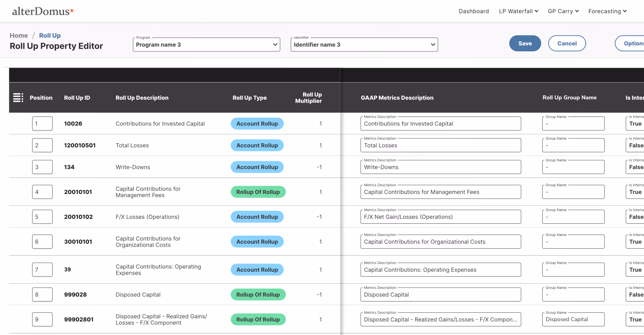Edit Group Name field for row 999028
Image resolution: width=644 pixels, height=335 pixels.
[573, 294]
